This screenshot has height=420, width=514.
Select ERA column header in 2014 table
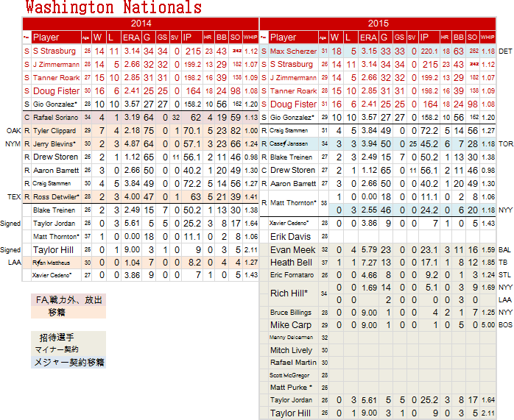tap(131, 38)
